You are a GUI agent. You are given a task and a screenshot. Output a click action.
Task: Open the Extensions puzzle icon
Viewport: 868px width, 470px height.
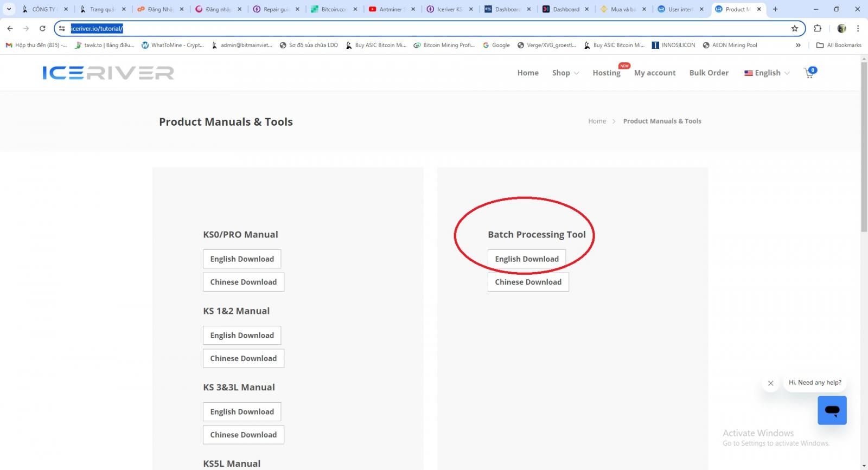coord(818,28)
